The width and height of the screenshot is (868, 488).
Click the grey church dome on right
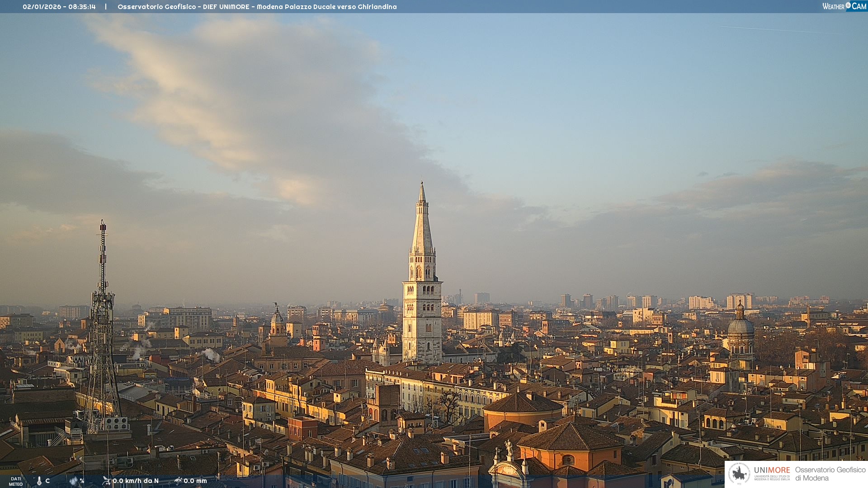click(741, 326)
